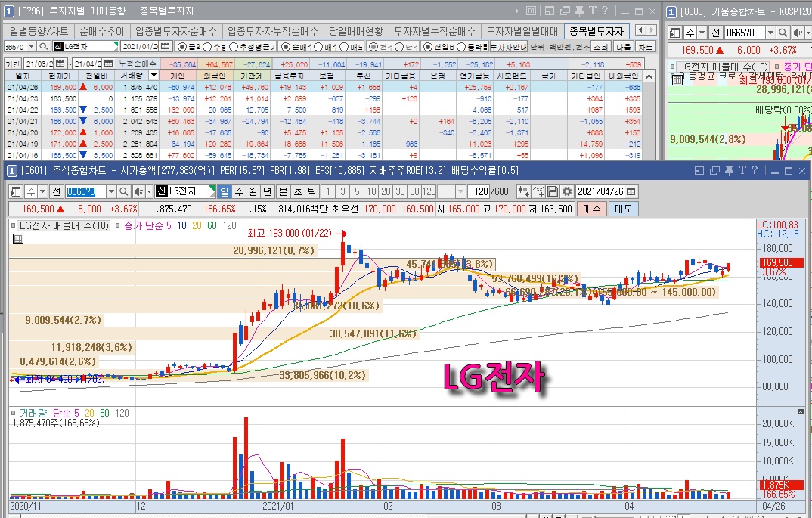Click close X on volume indicator pane
Screen dimensions: 812x518
pos(800,411)
